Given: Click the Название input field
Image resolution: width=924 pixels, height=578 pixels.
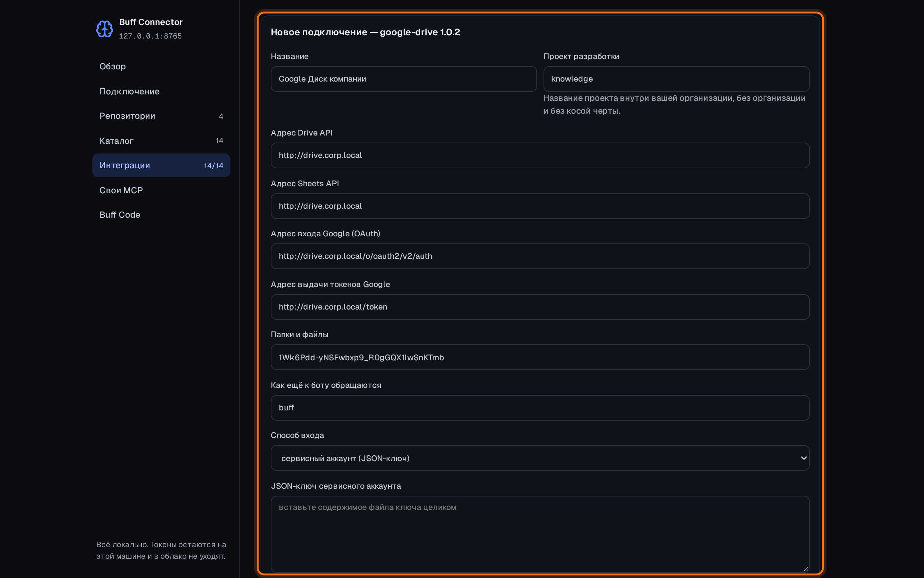Looking at the screenshot, I should (x=404, y=79).
